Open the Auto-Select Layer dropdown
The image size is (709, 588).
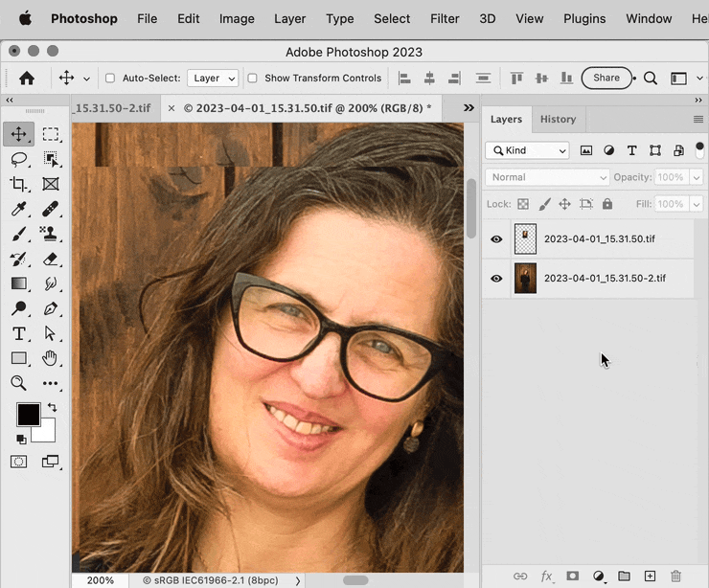tap(213, 79)
